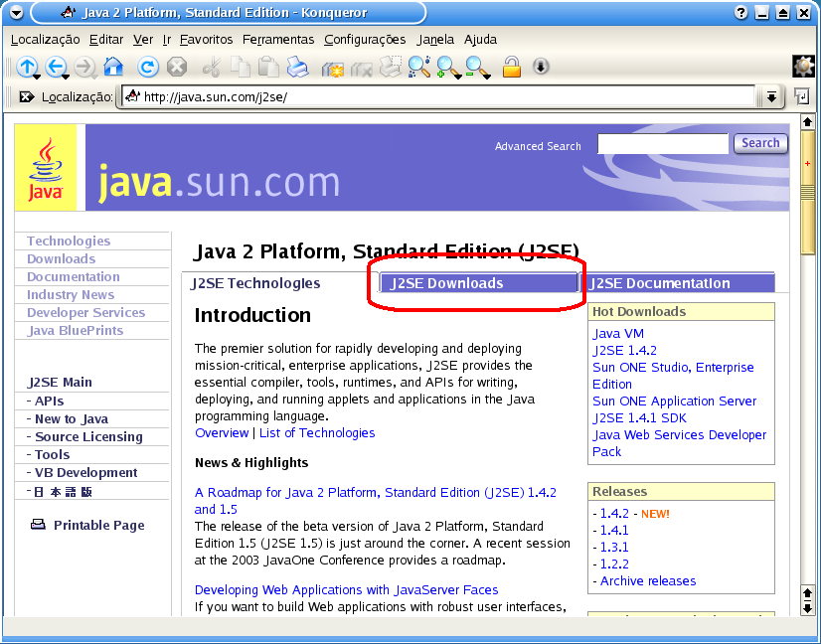
Task: Open the Back button history dropdown arrow
Action: click(x=66, y=77)
